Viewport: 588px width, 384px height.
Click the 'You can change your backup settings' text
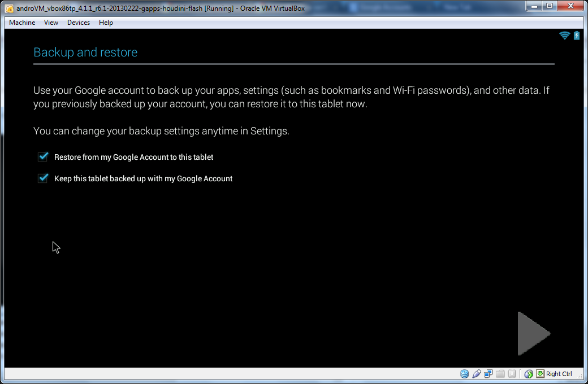point(161,131)
